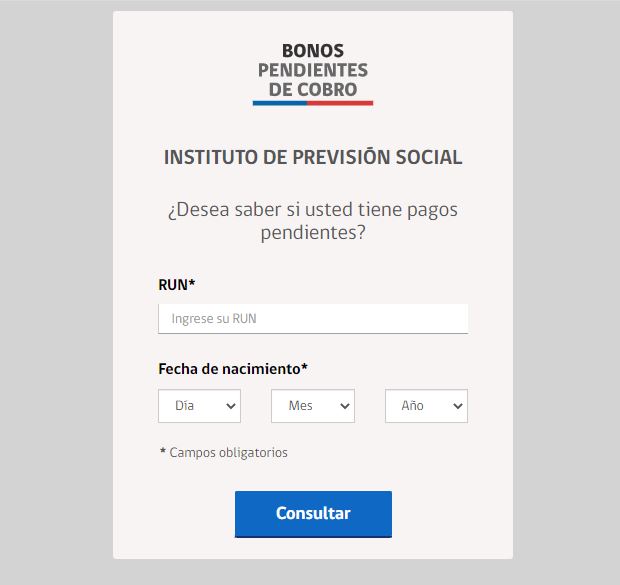
Task: Open the Mes dropdown
Action: [313, 406]
